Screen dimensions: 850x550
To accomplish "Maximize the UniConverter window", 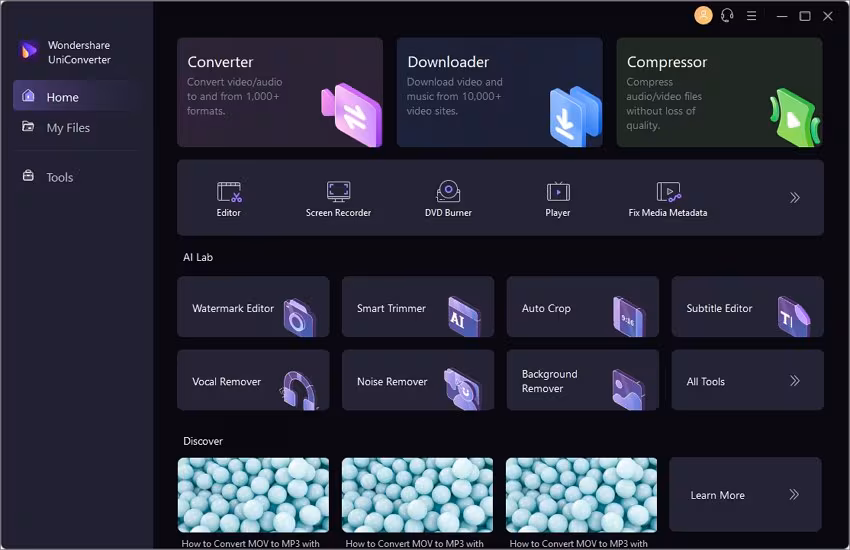I will tap(805, 16).
